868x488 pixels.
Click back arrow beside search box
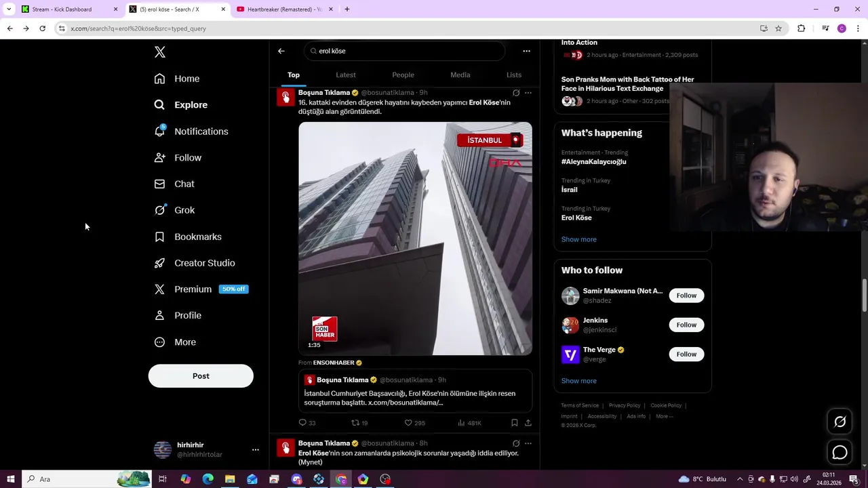coord(281,51)
